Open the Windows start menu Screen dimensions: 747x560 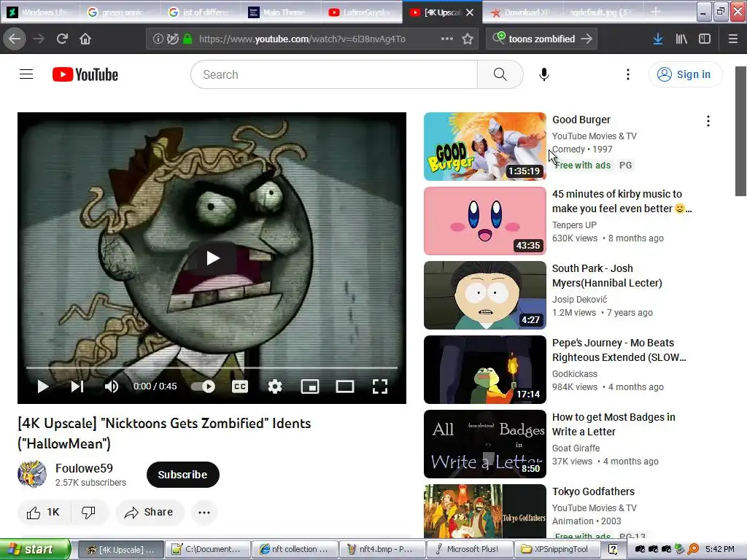click(x=34, y=550)
